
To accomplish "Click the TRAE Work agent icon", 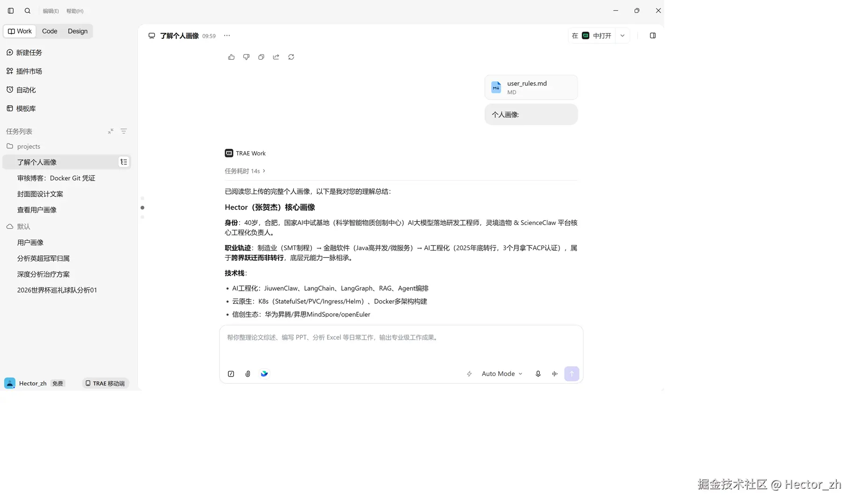I will point(229,154).
